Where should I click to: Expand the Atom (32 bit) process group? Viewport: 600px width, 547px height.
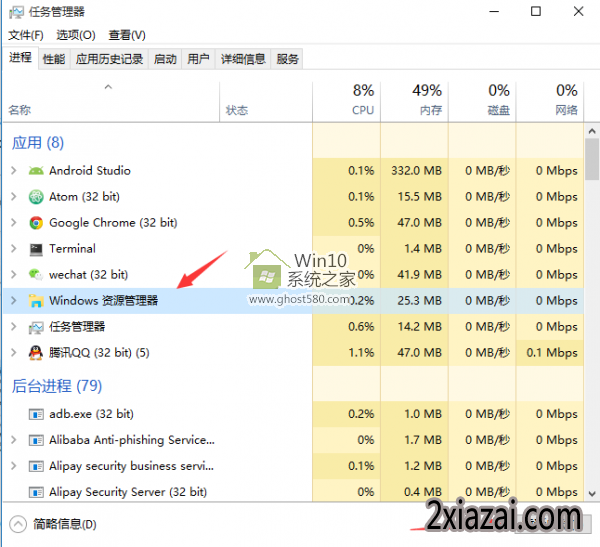pos(14,197)
